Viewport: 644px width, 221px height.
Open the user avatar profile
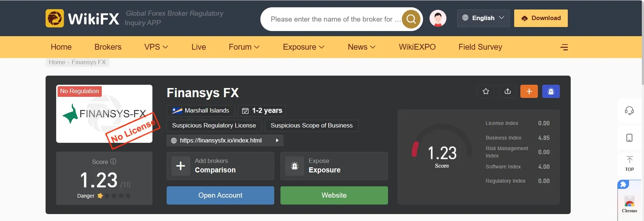coord(438,18)
